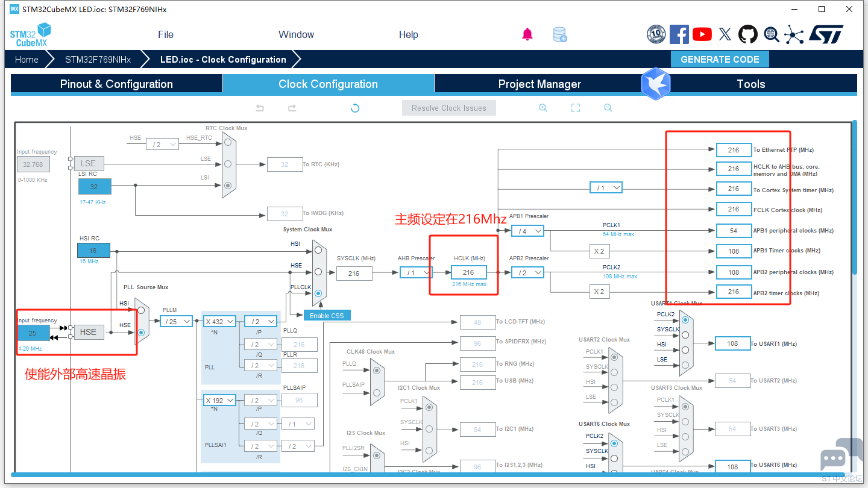
Task: Open the HSE_RTC /2 divider dropdown
Action: tap(163, 144)
